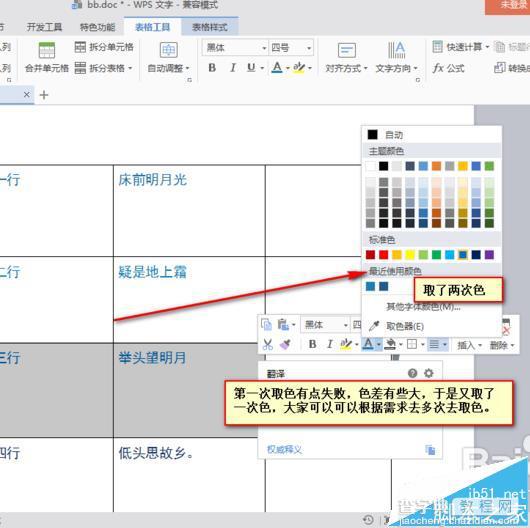The height and width of the screenshot is (528, 530).
Task: Click the Merge Cells (合并单元格) icon
Action: click(47, 50)
